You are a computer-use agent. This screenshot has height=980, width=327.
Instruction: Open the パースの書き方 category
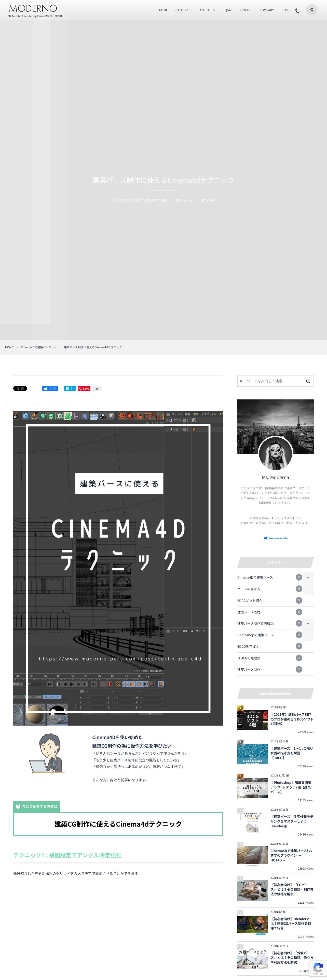249,589
